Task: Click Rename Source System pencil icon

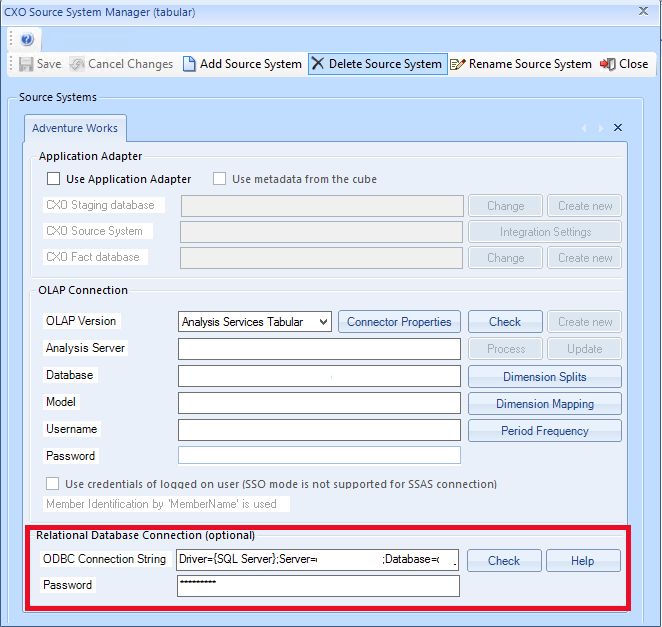Action: click(458, 64)
